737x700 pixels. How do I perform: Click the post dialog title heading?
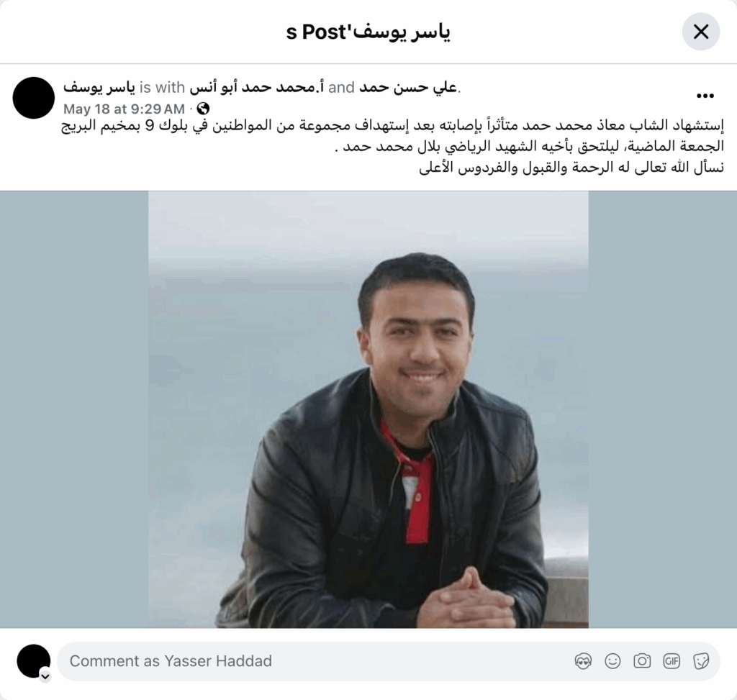(x=368, y=32)
